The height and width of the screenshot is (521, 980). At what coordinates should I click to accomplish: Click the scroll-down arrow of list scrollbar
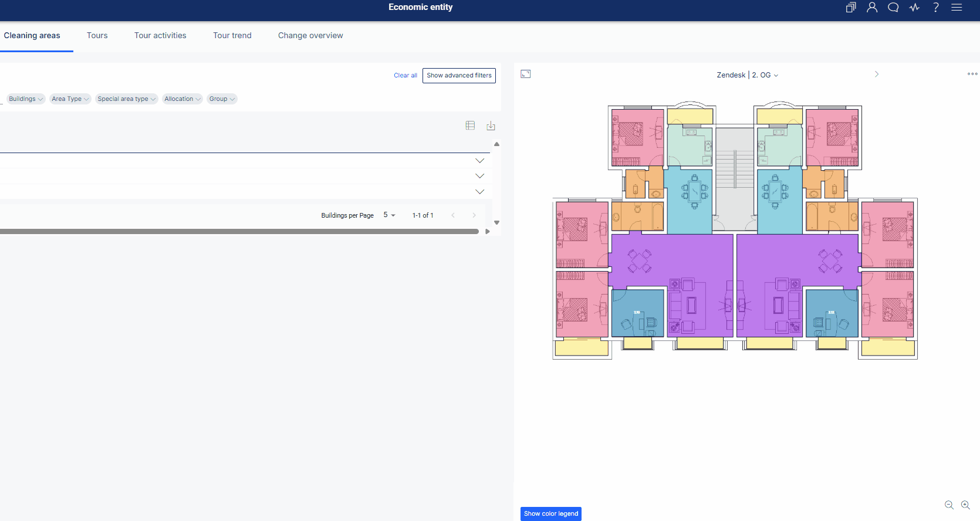pyautogui.click(x=497, y=223)
